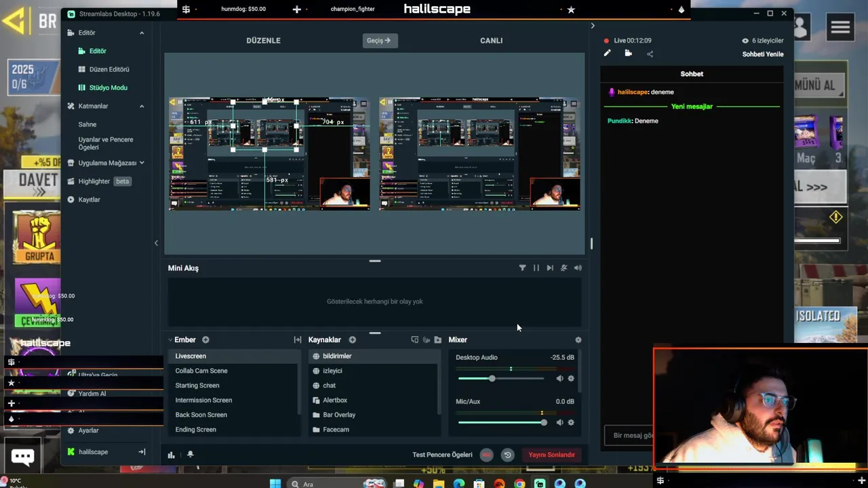The height and width of the screenshot is (488, 868).
Task: Collapse the Editör sidebar section
Action: pos(142,33)
